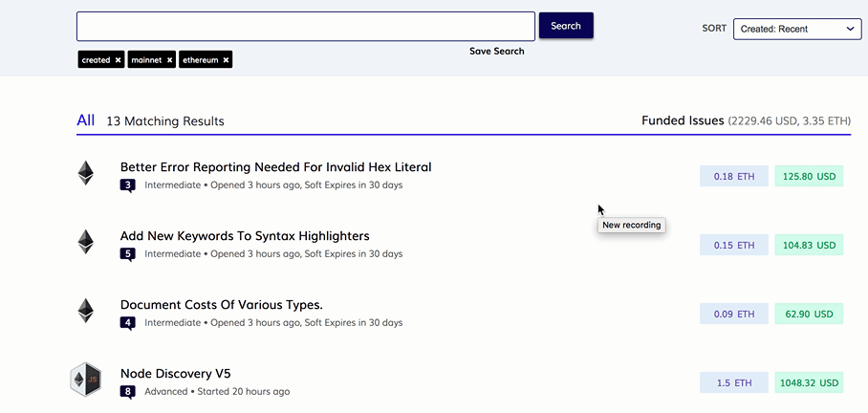Remove the 'mainnet' filter tag
Image resolution: width=868 pixels, height=413 pixels.
point(170,60)
